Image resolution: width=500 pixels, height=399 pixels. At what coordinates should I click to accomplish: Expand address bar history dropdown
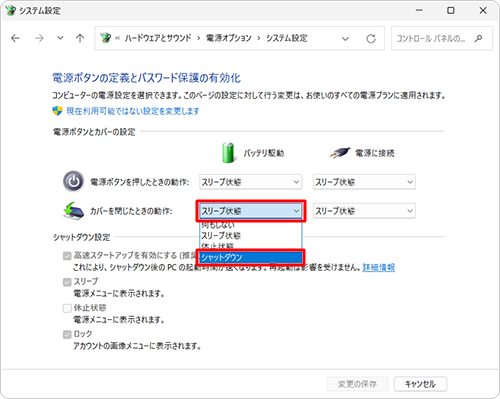[345, 39]
